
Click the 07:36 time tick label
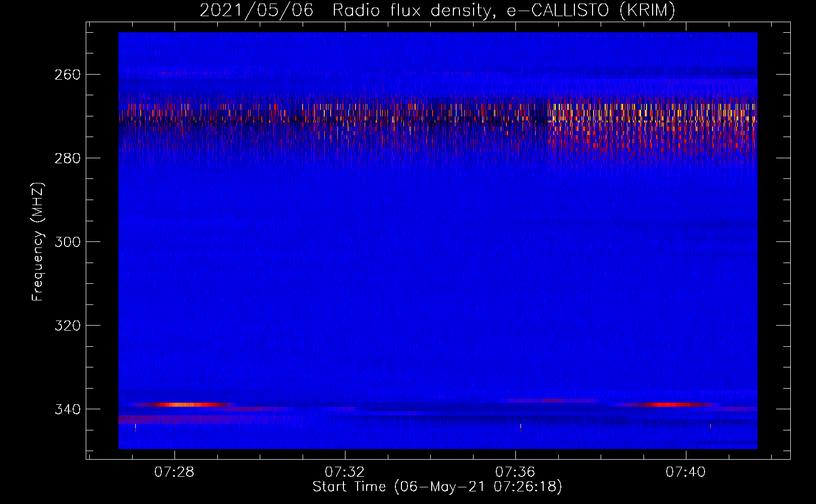[515, 472]
